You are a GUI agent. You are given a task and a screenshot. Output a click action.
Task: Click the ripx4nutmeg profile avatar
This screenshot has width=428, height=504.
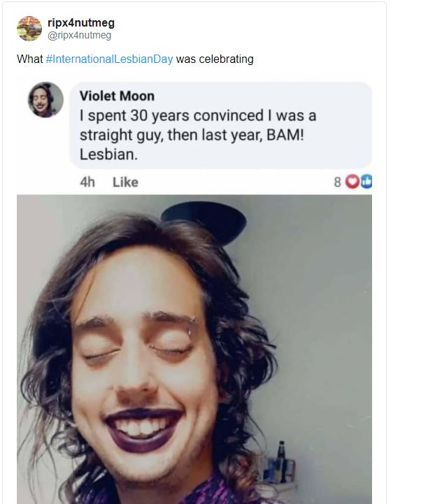click(29, 29)
